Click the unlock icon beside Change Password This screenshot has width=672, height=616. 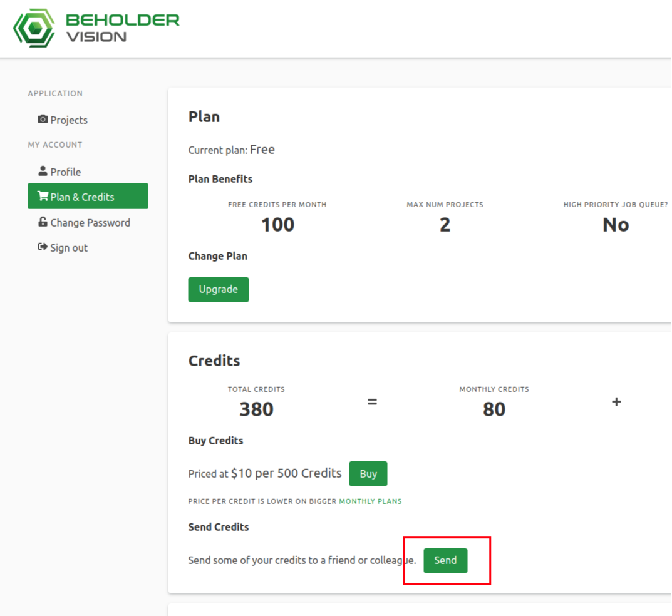43,222
